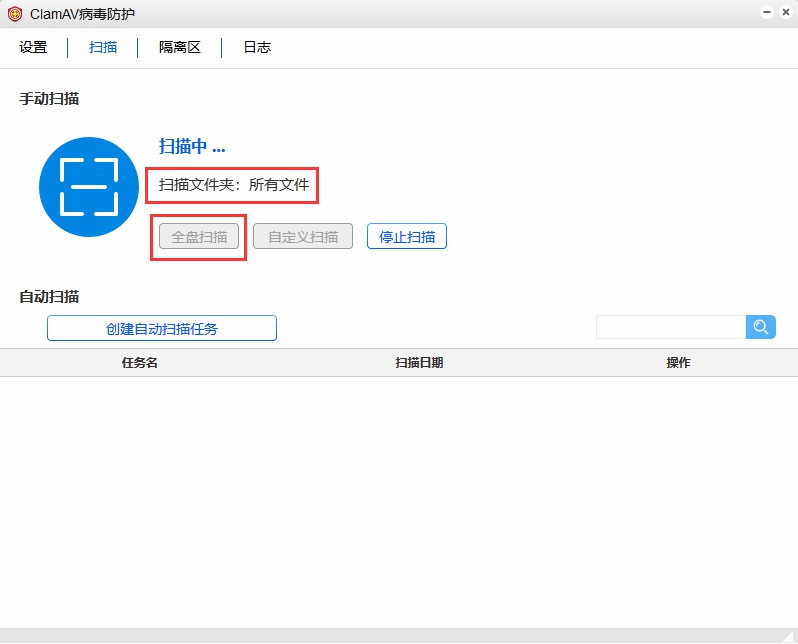
Task: Click the blue scan frame icon
Action: (89, 187)
